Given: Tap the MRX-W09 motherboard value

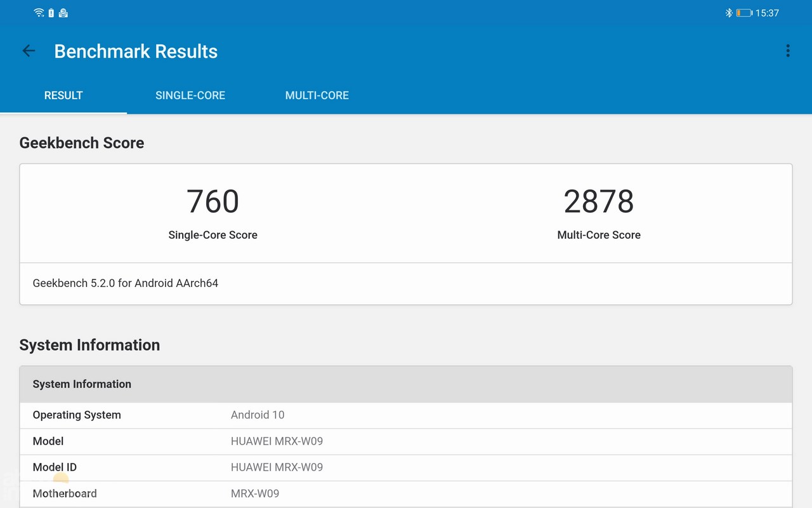Looking at the screenshot, I should point(255,493).
